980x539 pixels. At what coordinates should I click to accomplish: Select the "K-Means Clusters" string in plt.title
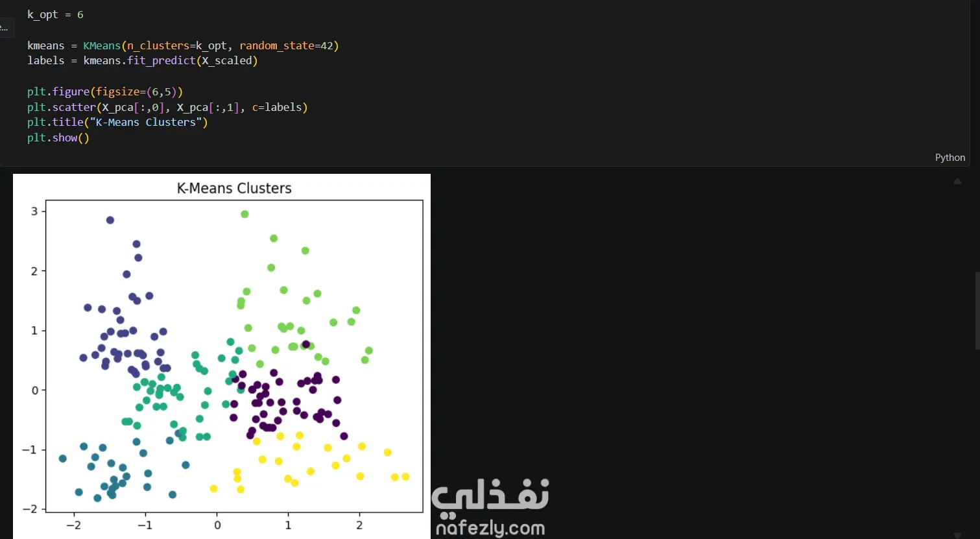click(146, 122)
